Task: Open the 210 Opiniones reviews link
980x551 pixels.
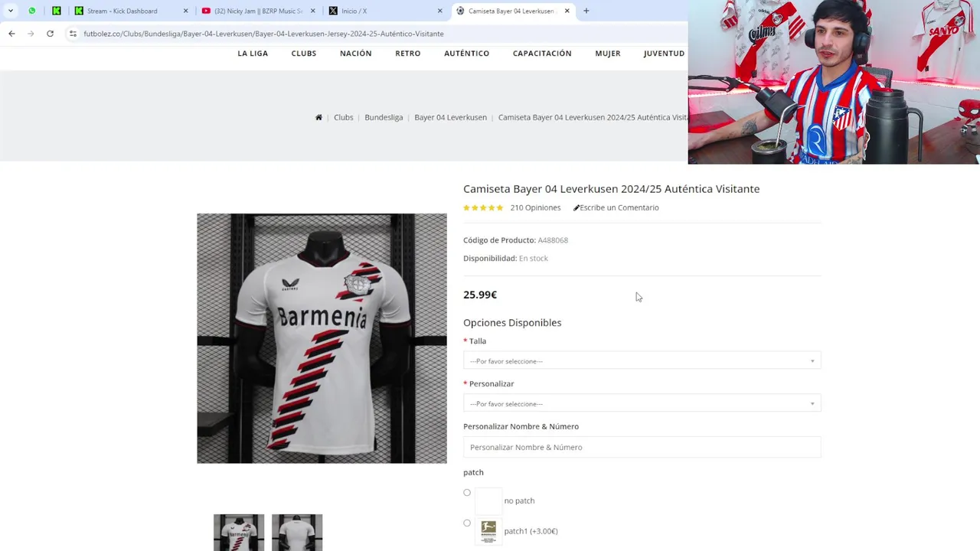Action: click(x=535, y=207)
